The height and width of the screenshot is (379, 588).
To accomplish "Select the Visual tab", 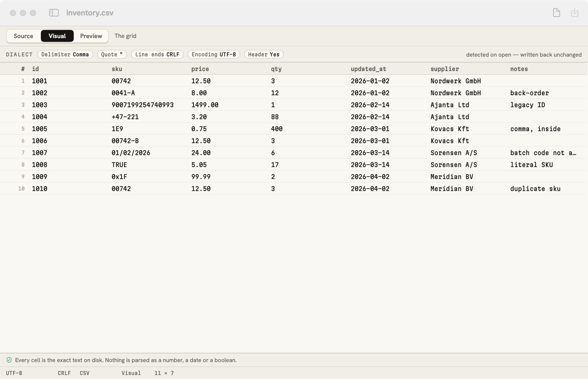I will (57, 36).
